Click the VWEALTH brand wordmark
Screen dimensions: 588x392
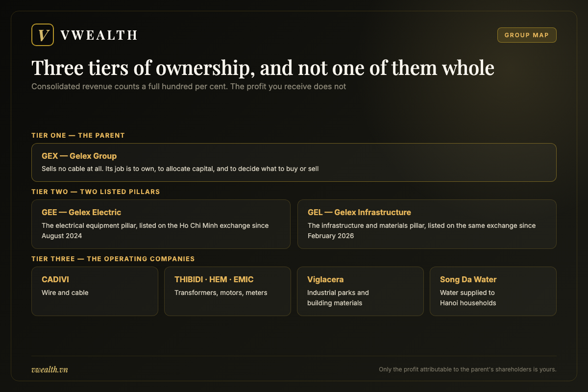pyautogui.click(x=98, y=35)
